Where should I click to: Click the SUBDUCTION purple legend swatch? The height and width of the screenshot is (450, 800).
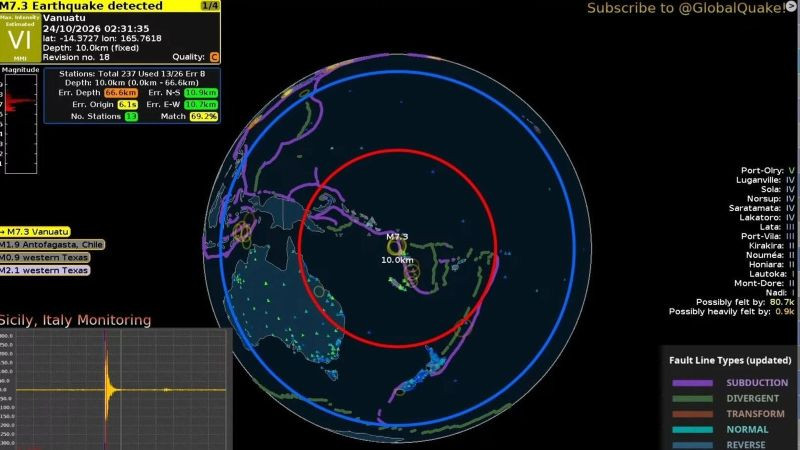[692, 383]
